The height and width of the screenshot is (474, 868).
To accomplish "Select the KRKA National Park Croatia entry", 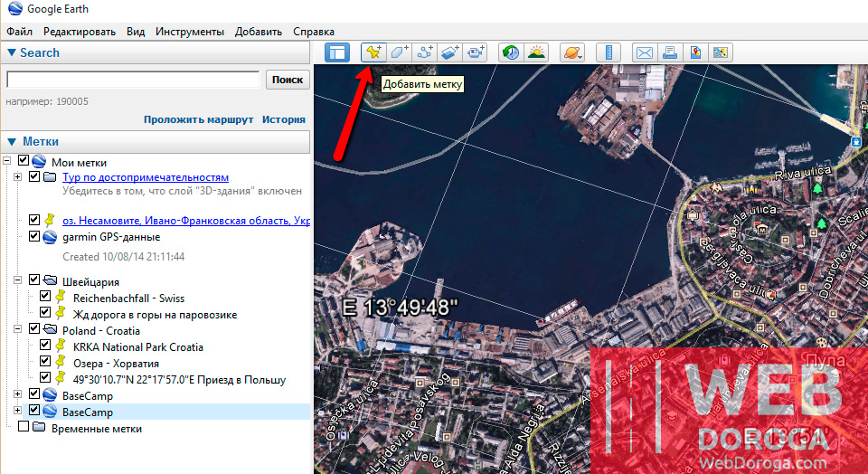I will click(137, 347).
